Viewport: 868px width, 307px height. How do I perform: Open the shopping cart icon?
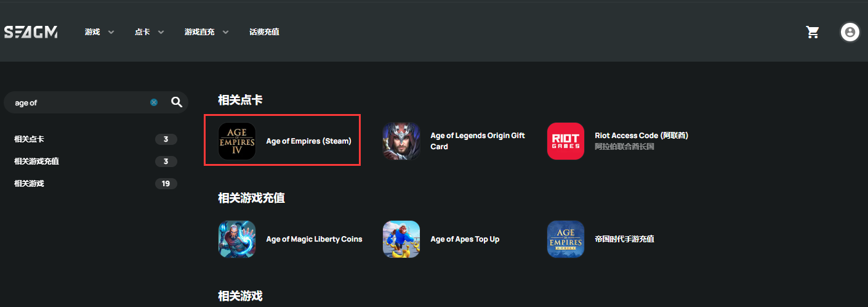(x=813, y=32)
